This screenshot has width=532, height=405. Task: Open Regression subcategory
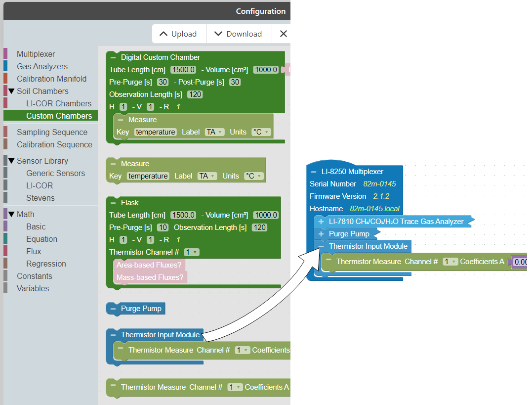46,264
